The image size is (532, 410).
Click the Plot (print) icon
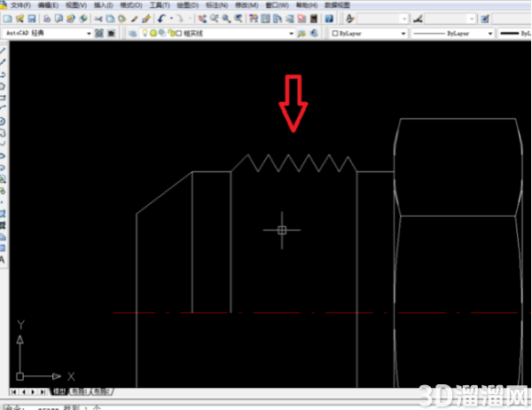pos(47,19)
